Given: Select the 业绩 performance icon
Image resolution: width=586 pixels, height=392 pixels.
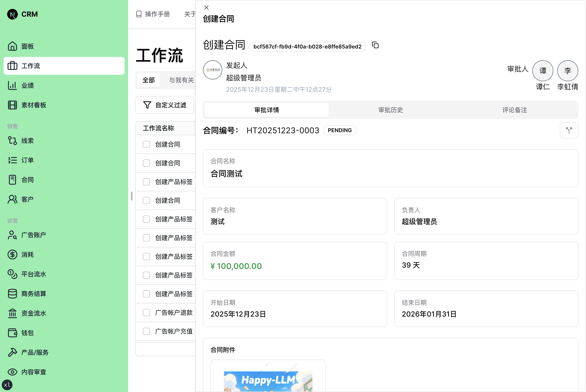Looking at the screenshot, I should (12, 85).
